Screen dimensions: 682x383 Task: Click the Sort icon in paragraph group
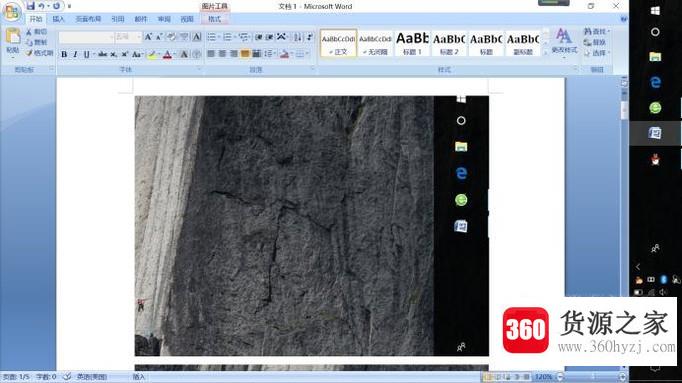[298, 37]
